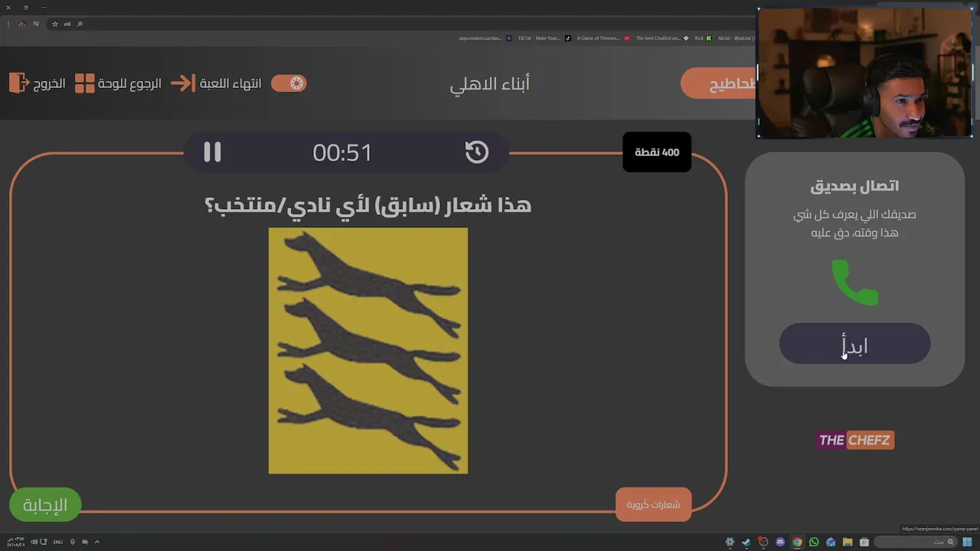Switch ENG input language in the taskbar
980x551 pixels.
[x=58, y=542]
